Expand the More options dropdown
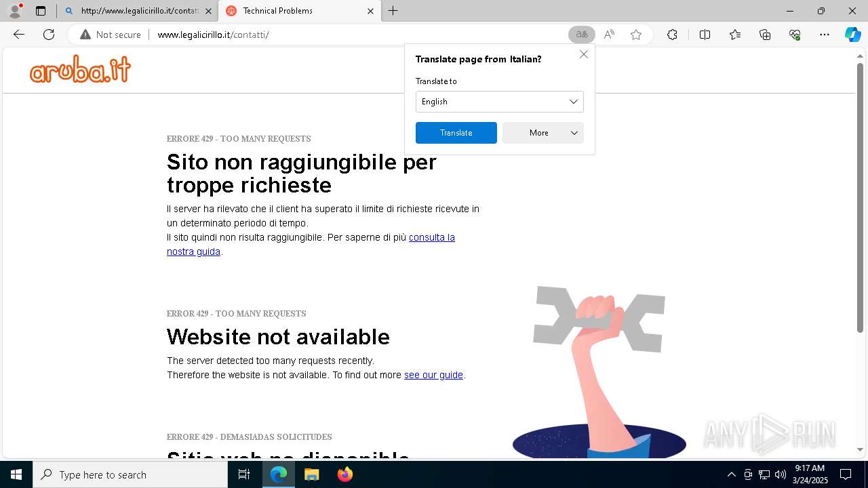Screen dimensions: 868x488 [x=543, y=133]
